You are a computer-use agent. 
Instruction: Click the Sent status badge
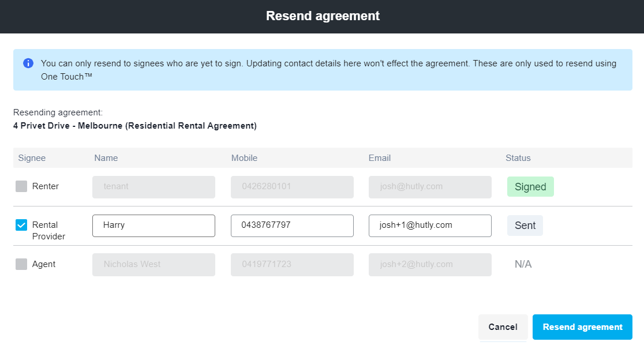tap(525, 226)
